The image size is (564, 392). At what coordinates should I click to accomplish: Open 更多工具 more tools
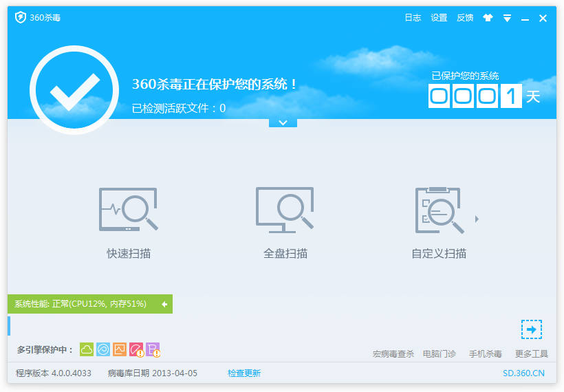click(x=531, y=354)
